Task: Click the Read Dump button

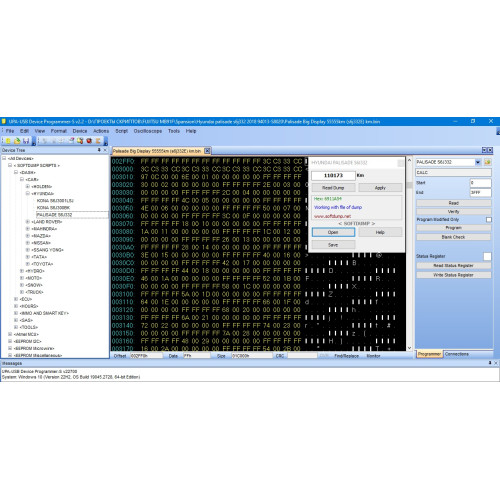Action: 333,188
